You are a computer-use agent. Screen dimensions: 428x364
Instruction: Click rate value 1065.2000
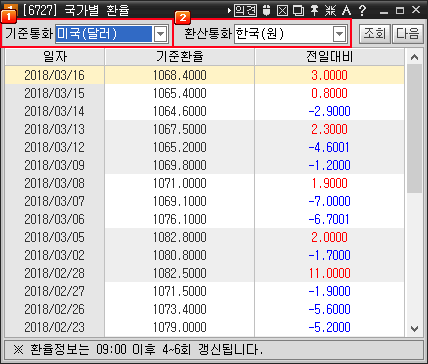pos(180,147)
